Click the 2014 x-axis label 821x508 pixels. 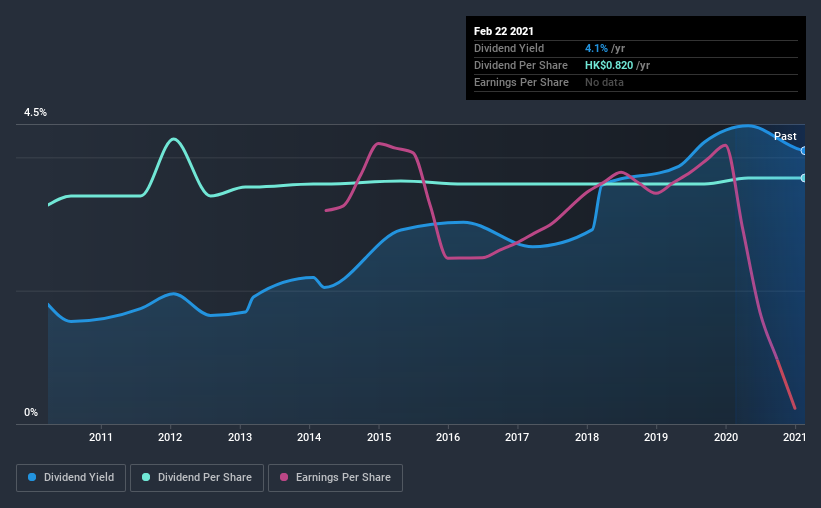[309, 437]
